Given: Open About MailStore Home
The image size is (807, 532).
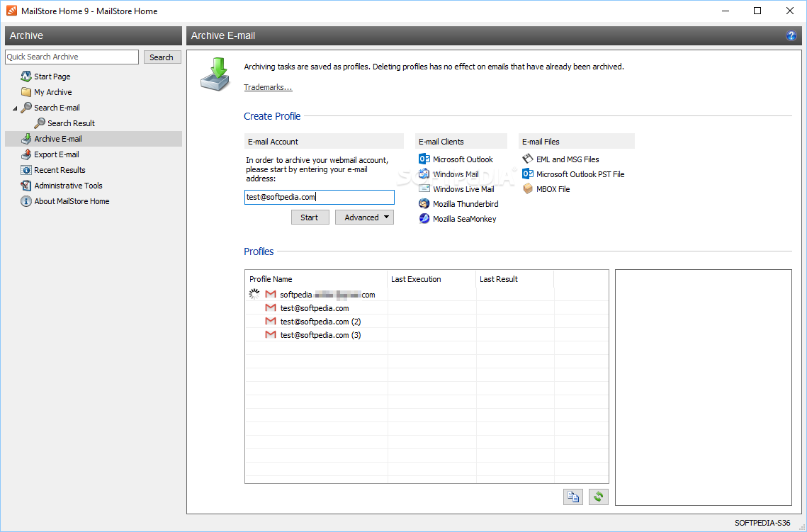Looking at the screenshot, I should point(72,201).
